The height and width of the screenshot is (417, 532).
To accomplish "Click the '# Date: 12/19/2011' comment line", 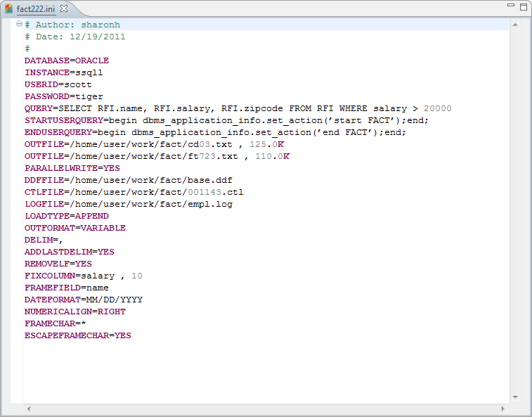I will click(75, 37).
